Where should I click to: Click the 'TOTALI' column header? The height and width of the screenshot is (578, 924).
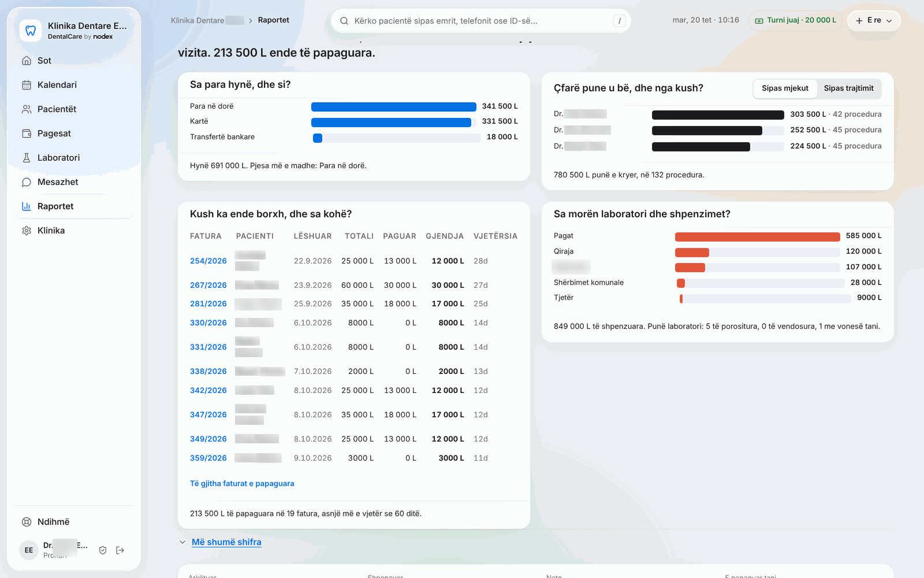point(359,236)
